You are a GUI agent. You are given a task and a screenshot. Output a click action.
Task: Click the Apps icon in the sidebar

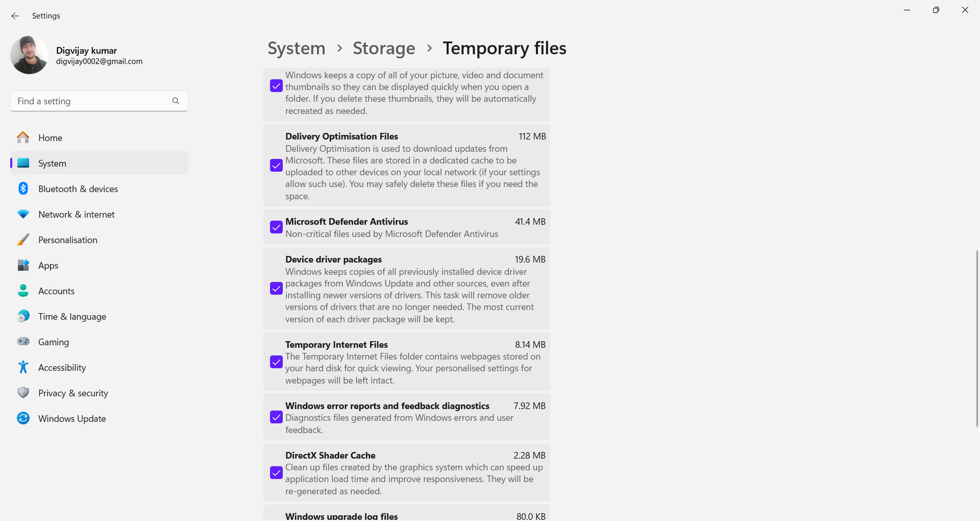(23, 265)
